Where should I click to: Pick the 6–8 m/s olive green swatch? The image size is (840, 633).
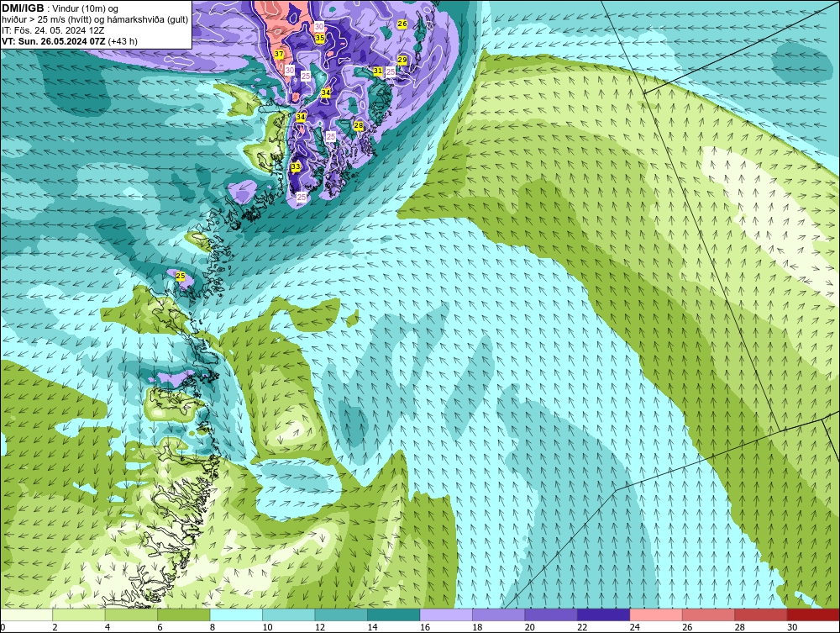(x=184, y=615)
